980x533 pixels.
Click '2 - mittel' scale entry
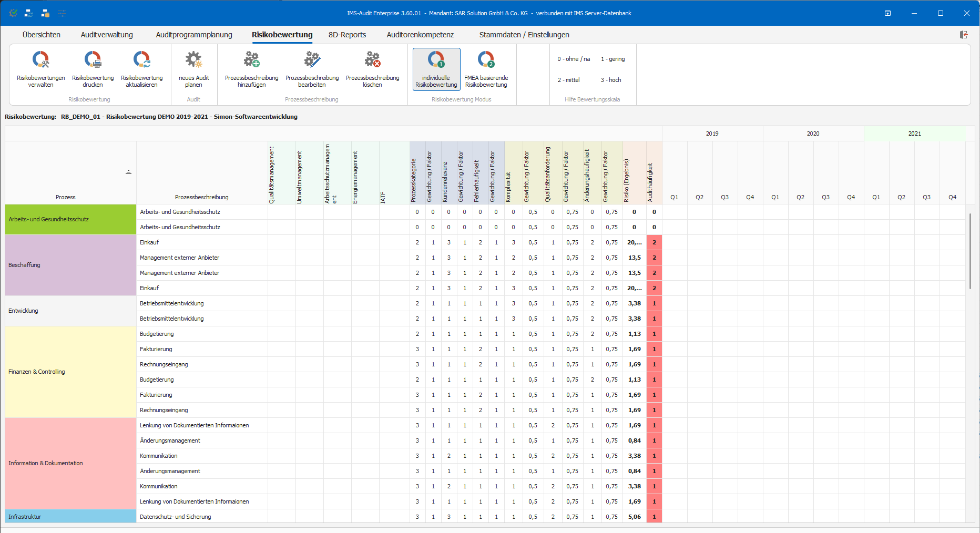pos(568,80)
